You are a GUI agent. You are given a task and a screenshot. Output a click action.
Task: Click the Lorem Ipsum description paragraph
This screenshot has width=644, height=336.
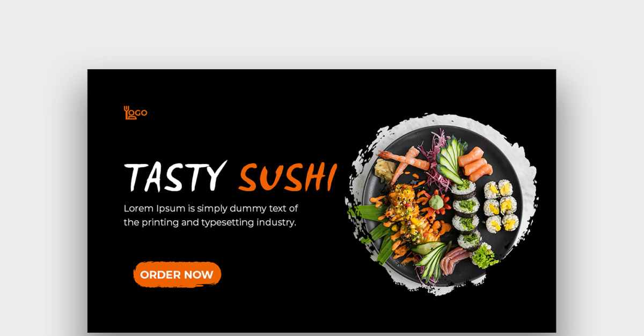point(210,215)
